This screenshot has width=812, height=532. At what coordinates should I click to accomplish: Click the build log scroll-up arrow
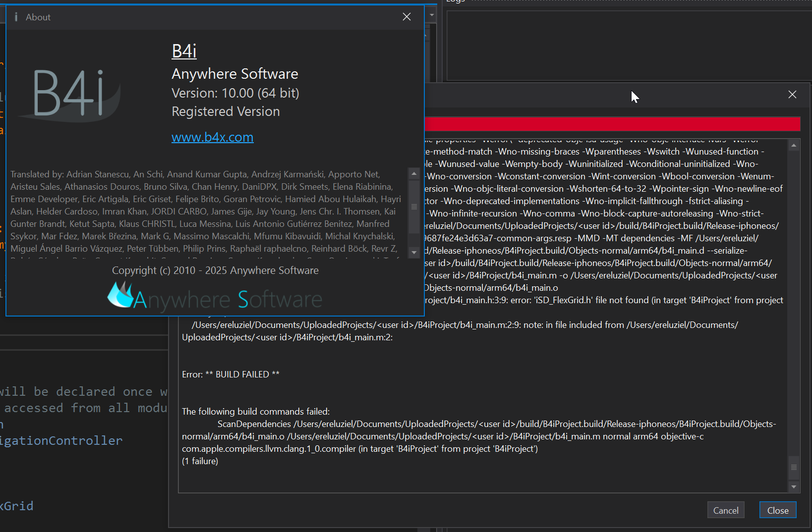pos(794,145)
